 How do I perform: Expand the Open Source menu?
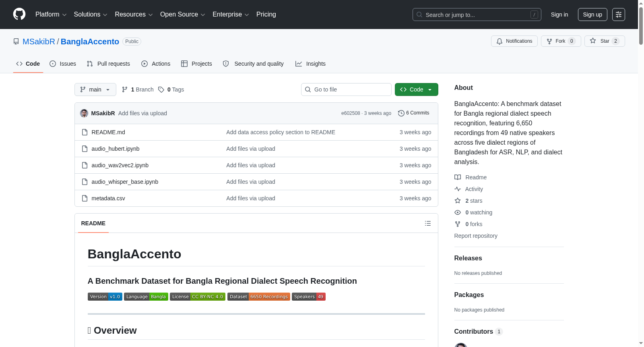click(x=183, y=15)
